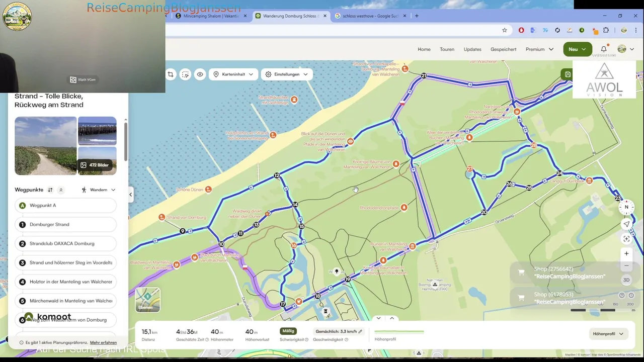The height and width of the screenshot is (362, 644).
Task: Open the map info exclamation icon
Action: tap(630, 296)
